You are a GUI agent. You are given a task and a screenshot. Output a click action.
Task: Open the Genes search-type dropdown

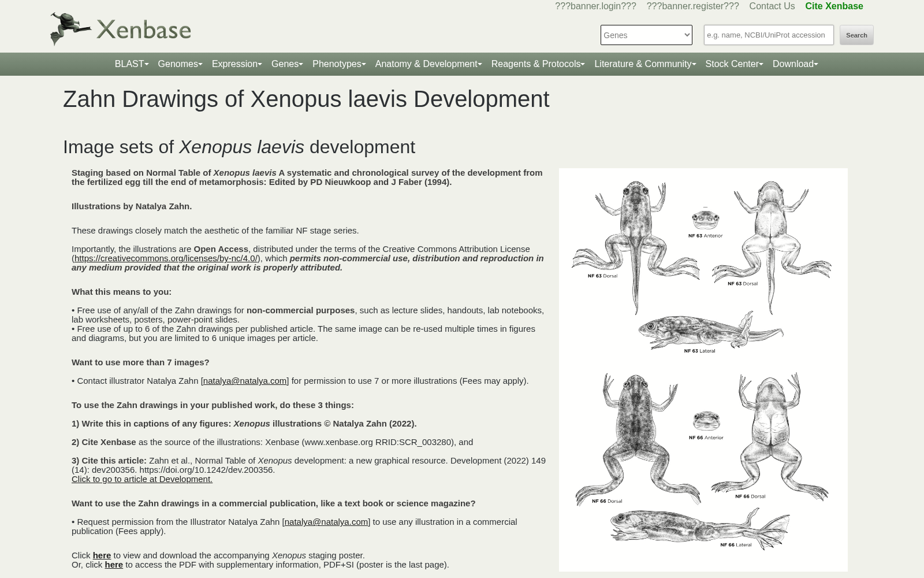point(646,35)
